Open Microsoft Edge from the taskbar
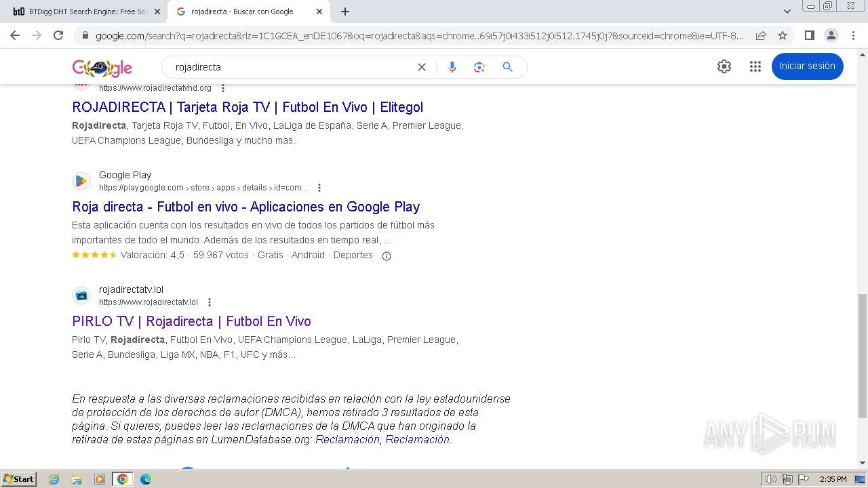868x488 pixels. [145, 479]
